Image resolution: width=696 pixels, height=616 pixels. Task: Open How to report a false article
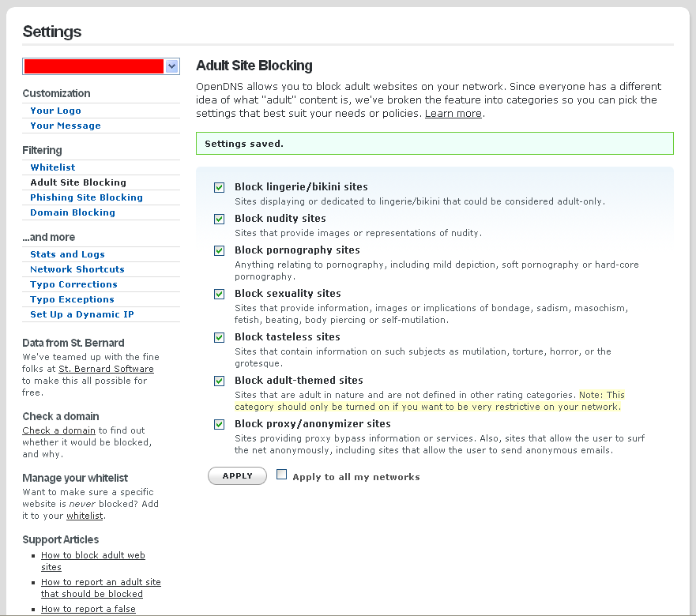coord(88,609)
